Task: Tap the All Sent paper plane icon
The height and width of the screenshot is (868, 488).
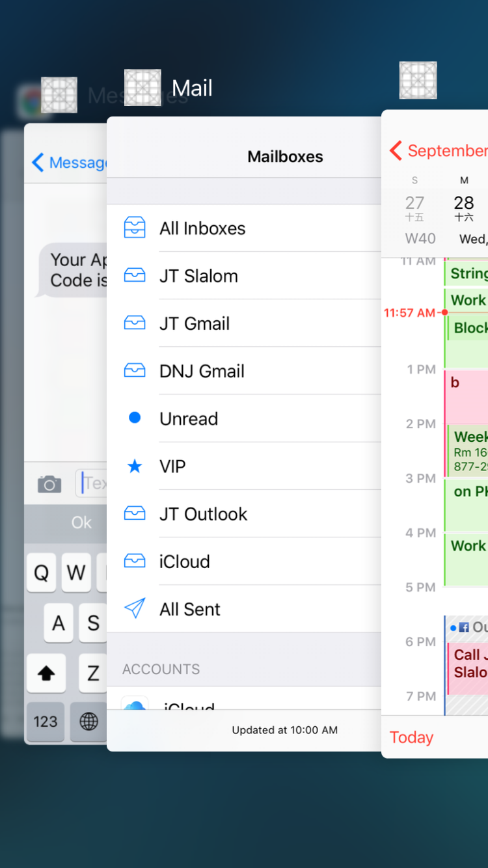Action: point(135,608)
